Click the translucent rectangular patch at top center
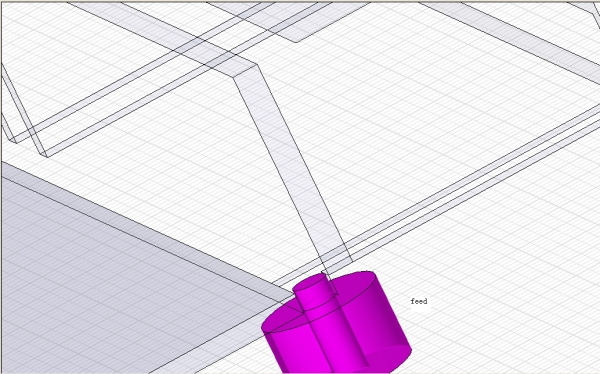The height and width of the screenshot is (374, 600). (x=295, y=19)
